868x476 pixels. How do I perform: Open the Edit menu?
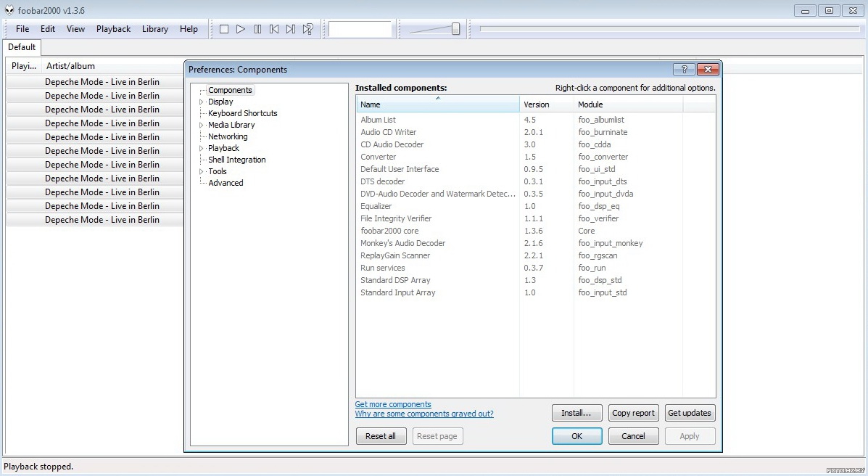tap(48, 29)
